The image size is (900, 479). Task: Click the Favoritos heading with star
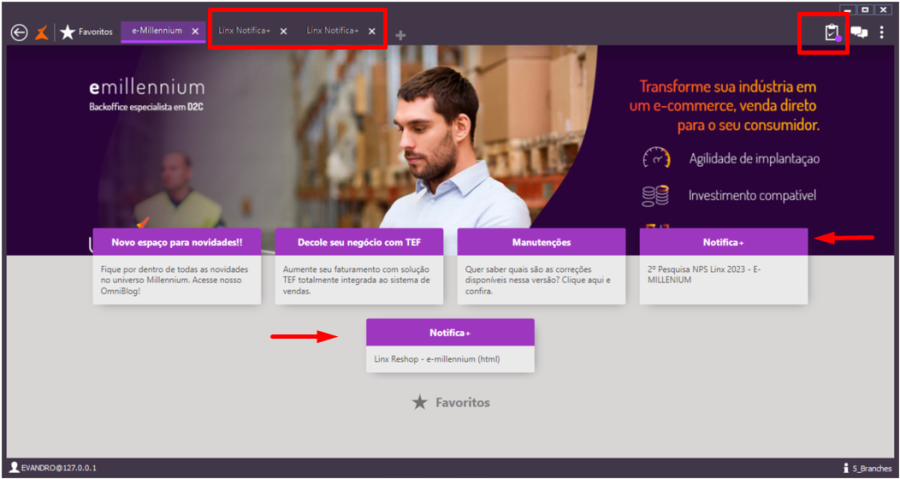coord(451,403)
